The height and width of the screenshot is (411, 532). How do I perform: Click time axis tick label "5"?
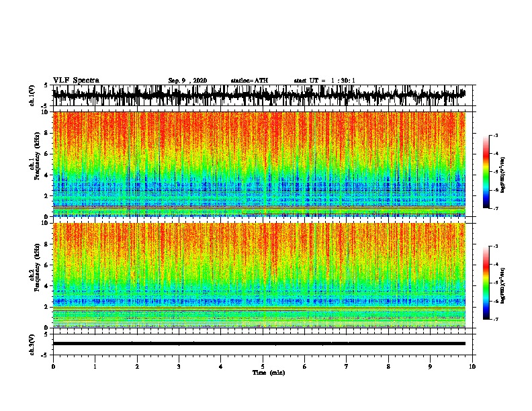click(263, 367)
